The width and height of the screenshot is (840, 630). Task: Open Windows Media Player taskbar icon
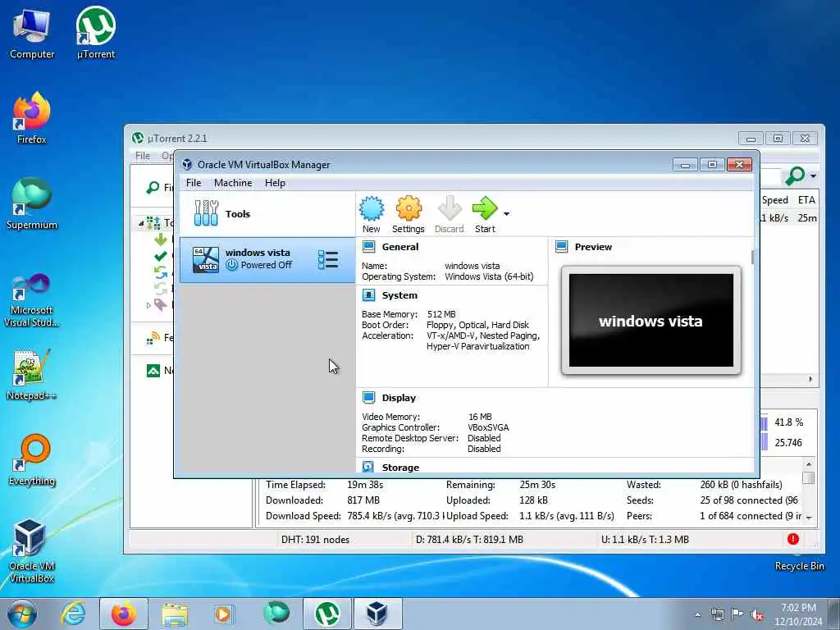click(x=223, y=614)
